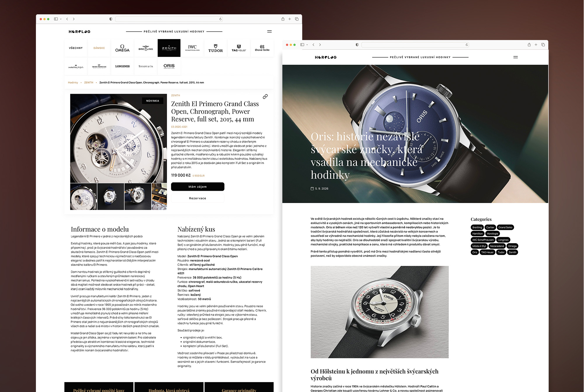The width and height of the screenshot is (584, 392).
Task: Open sidebar dropdown arrow in left browser
Action: tap(61, 19)
